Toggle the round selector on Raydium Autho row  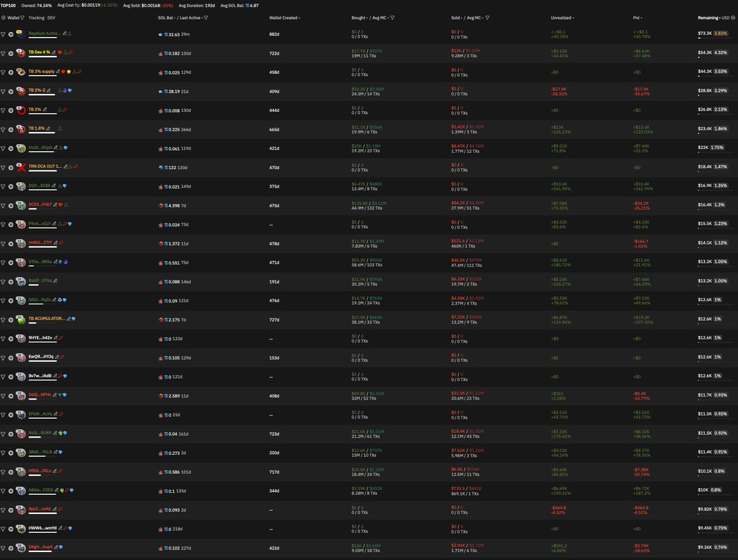click(x=10, y=34)
